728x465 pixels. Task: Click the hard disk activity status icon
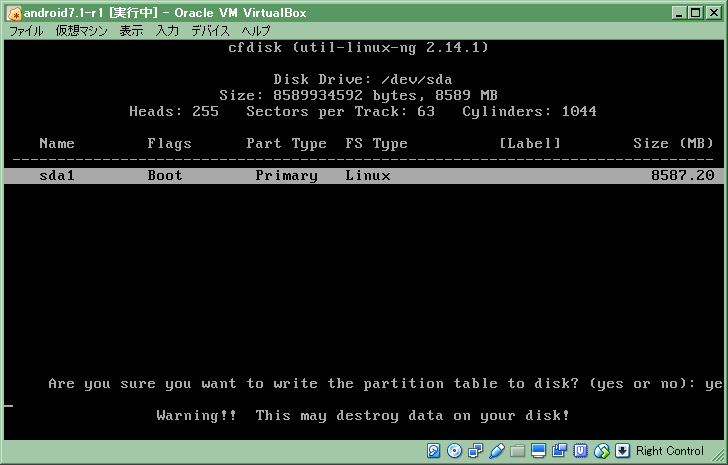(x=433, y=451)
